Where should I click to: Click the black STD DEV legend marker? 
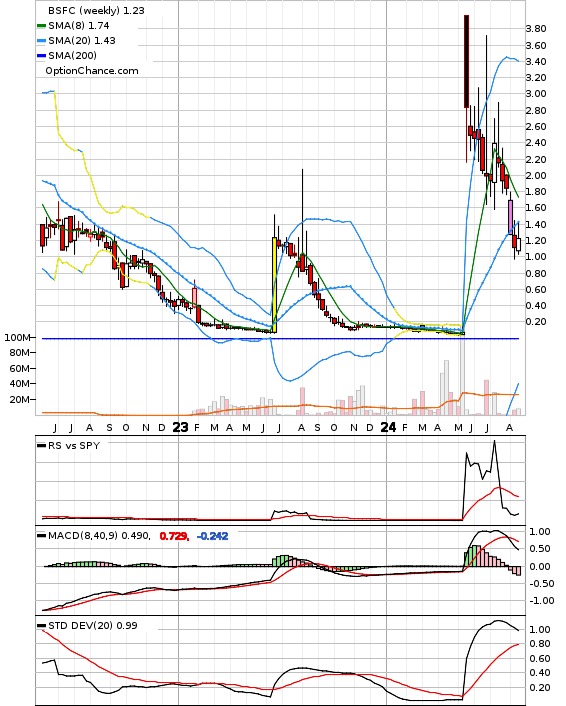click(41, 625)
